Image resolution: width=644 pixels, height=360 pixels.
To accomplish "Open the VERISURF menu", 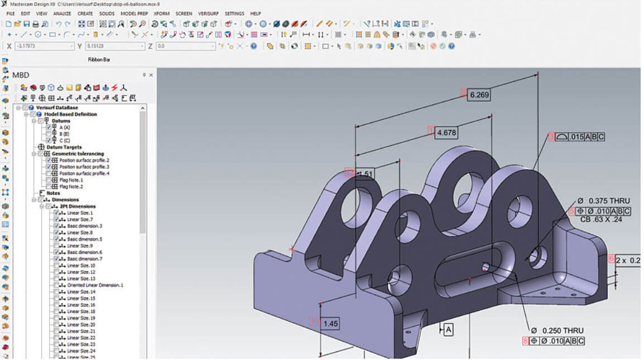I will 208,13.
